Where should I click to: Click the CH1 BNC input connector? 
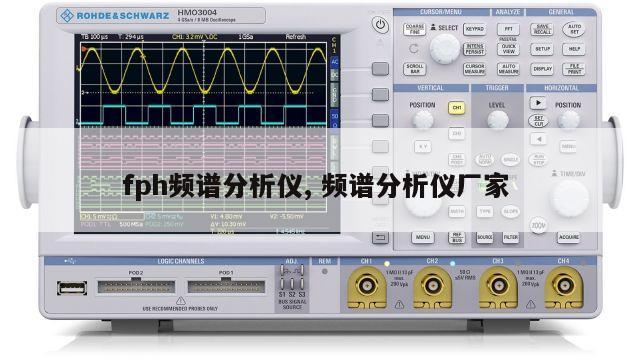click(x=366, y=286)
